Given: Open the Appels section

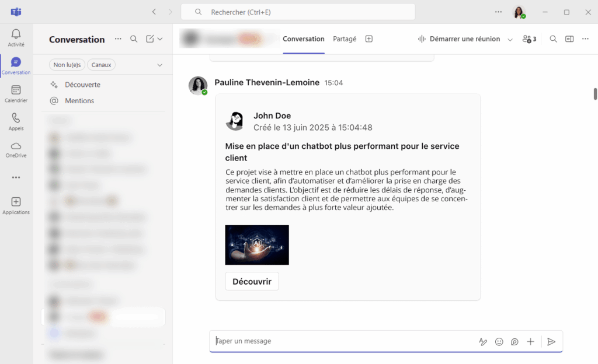Looking at the screenshot, I should tap(16, 122).
